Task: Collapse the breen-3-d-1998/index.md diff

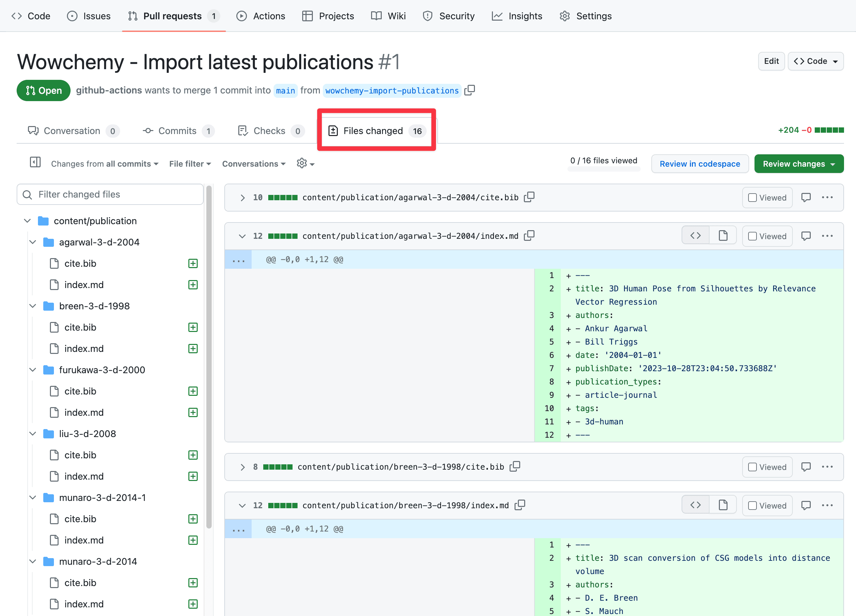Action: (x=242, y=505)
